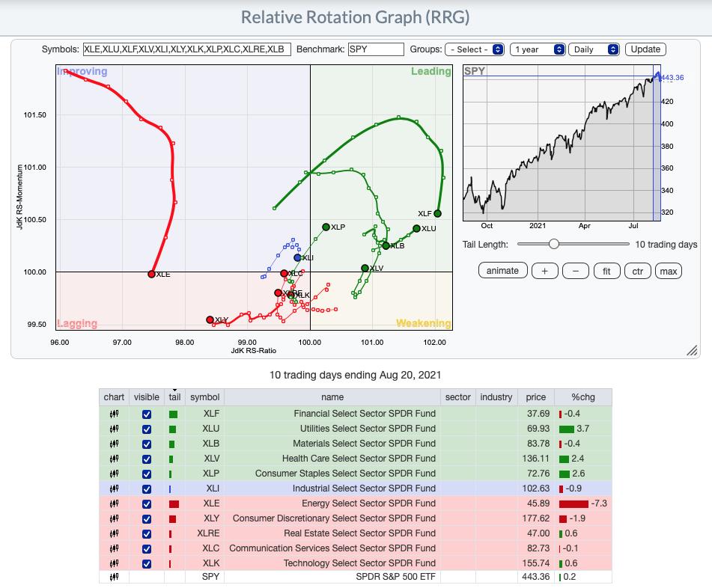
Task: Uncheck visibility for XLY
Action: (147, 519)
